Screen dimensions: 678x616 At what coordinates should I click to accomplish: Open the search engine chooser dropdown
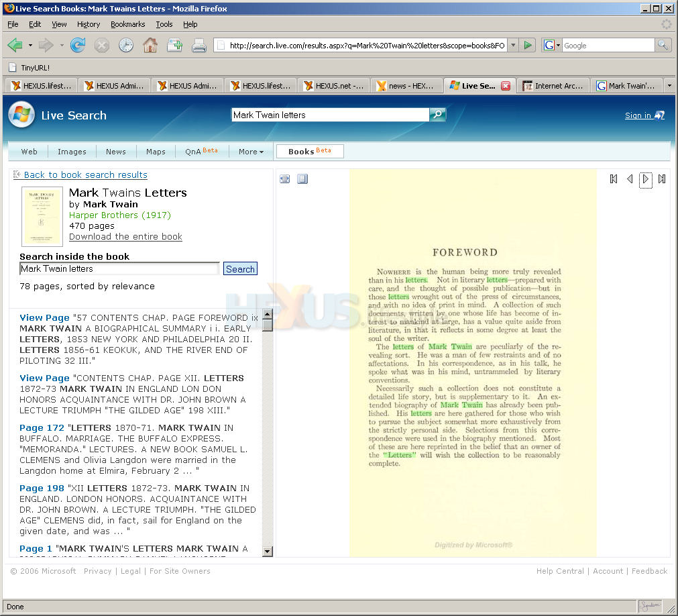point(558,45)
